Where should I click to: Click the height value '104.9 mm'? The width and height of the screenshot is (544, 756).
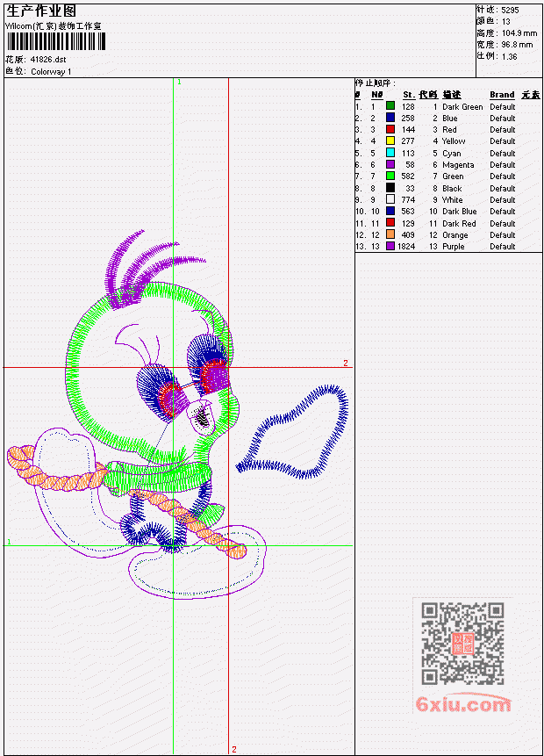click(519, 33)
